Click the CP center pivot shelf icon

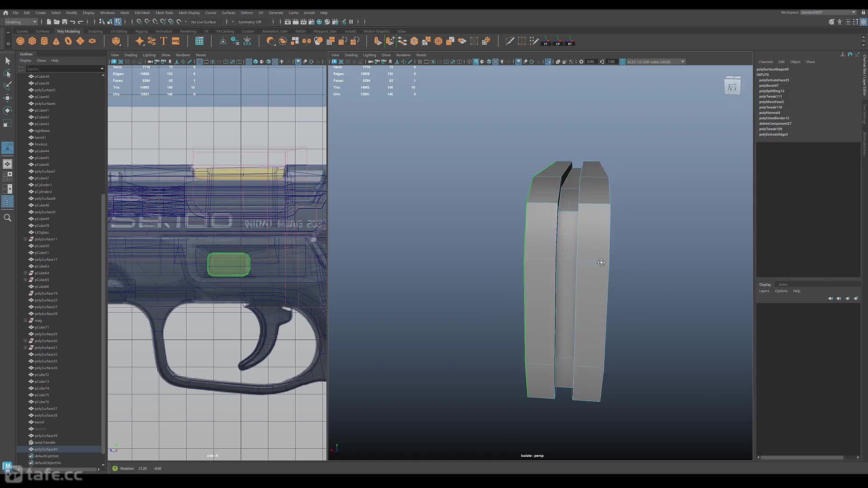[558, 41]
